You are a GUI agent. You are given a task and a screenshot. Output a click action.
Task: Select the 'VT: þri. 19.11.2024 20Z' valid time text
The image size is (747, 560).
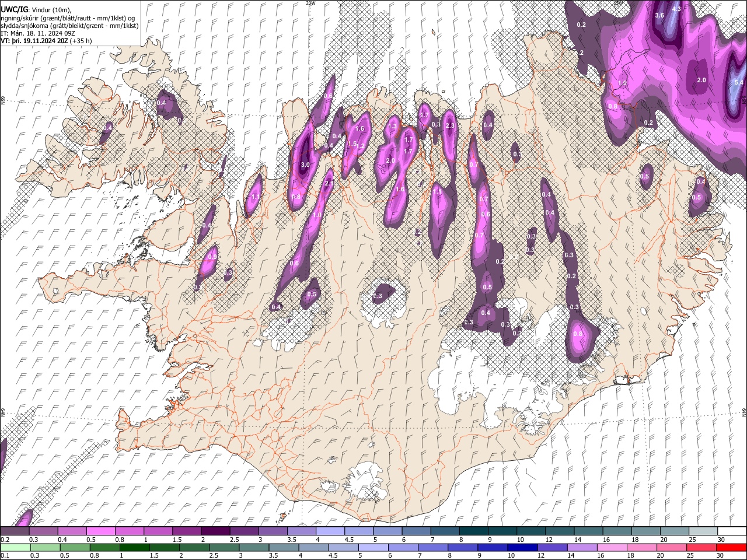(x=34, y=41)
